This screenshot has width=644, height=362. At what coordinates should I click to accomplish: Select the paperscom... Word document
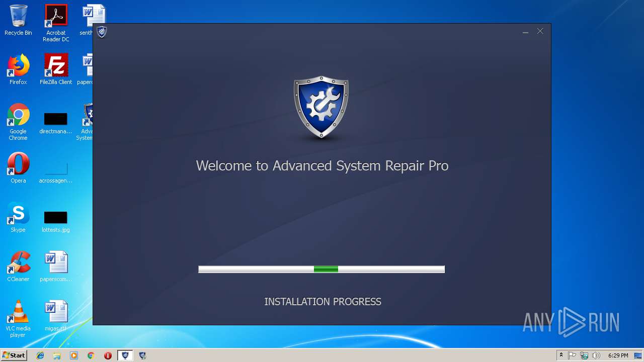point(56,266)
